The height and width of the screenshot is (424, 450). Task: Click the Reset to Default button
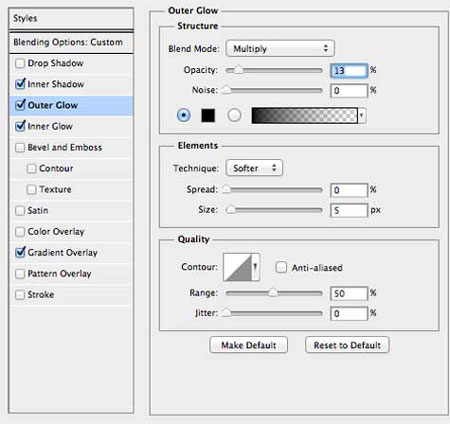click(x=347, y=345)
